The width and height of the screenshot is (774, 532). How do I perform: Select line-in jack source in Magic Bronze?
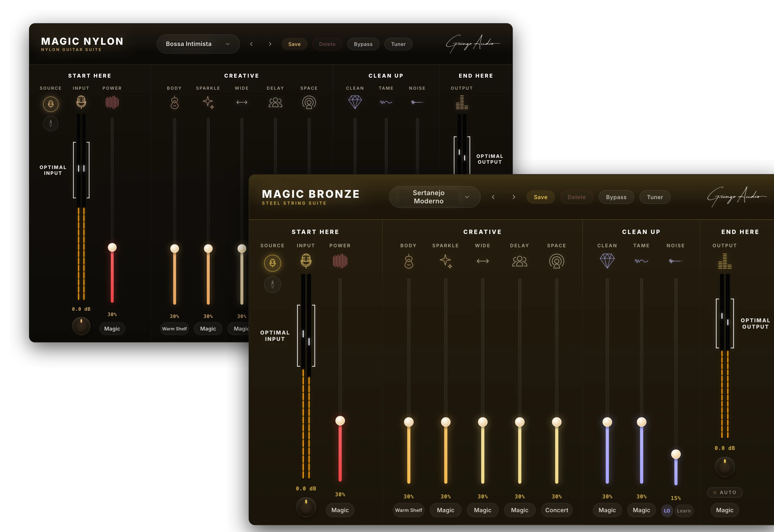tap(272, 285)
